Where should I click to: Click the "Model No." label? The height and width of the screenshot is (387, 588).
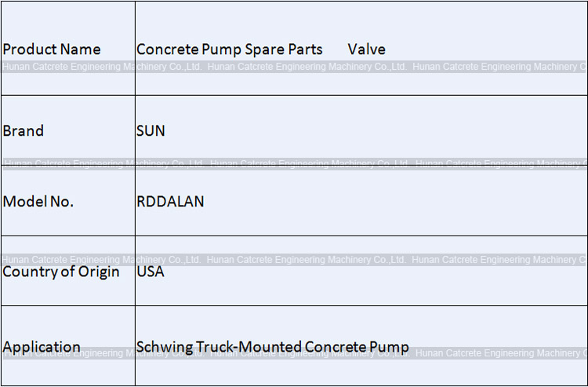coord(38,202)
